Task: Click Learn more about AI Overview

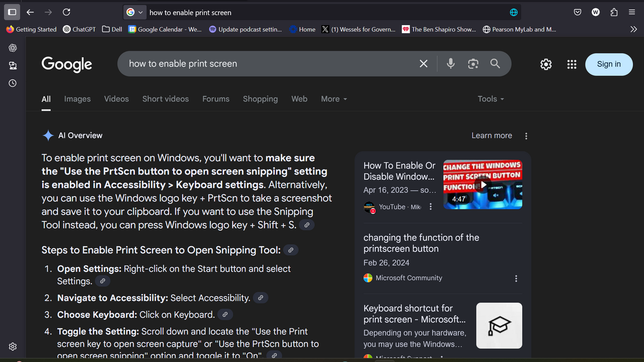Action: tap(492, 136)
